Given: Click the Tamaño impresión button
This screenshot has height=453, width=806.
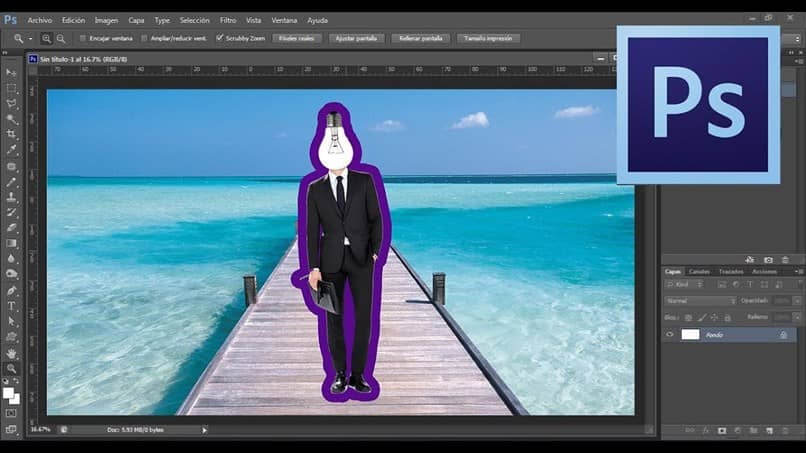Looking at the screenshot, I should [x=488, y=39].
